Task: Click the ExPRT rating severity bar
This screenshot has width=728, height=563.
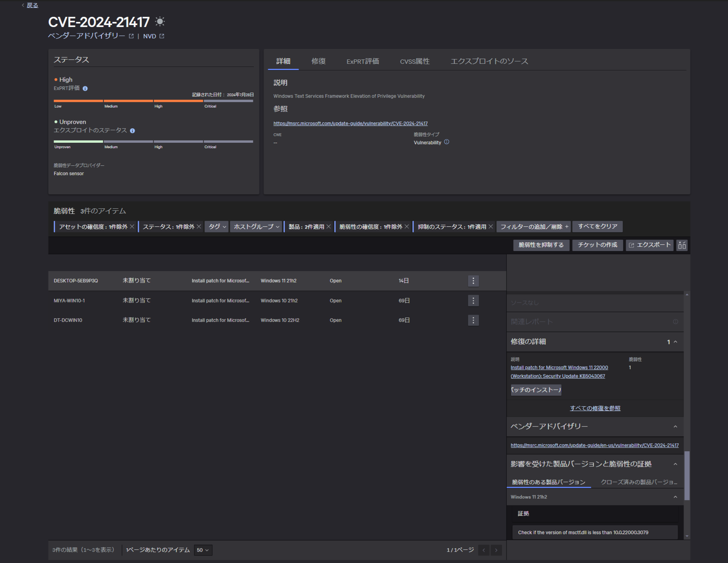Action: [x=154, y=101]
